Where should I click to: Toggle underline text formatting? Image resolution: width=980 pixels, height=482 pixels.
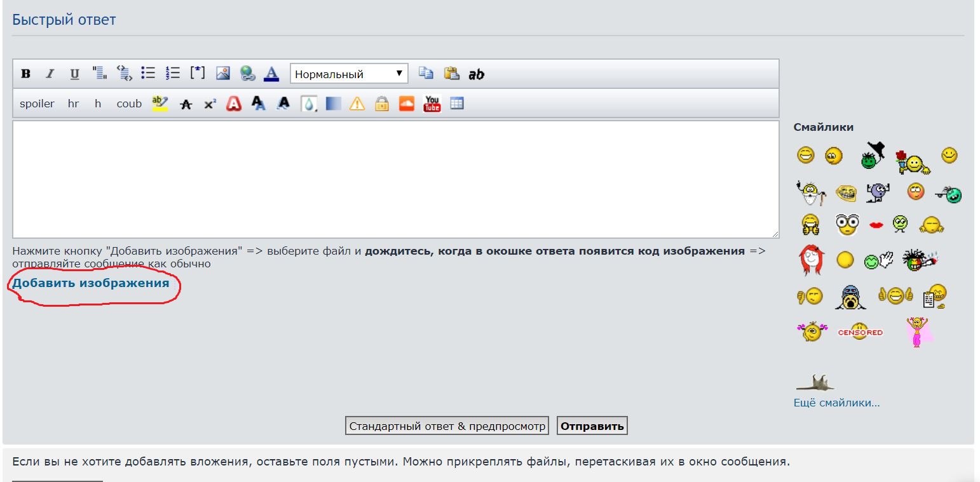(74, 74)
